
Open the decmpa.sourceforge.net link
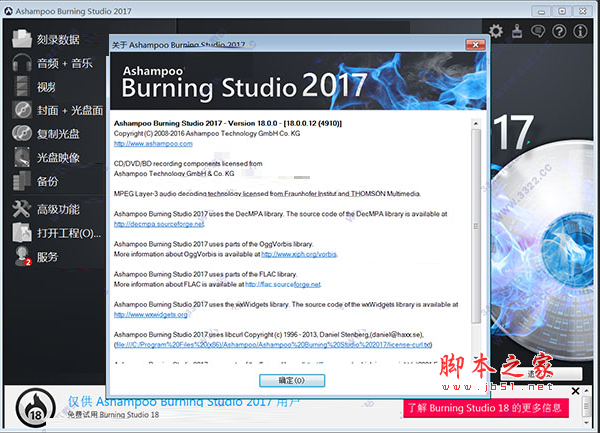(159, 224)
